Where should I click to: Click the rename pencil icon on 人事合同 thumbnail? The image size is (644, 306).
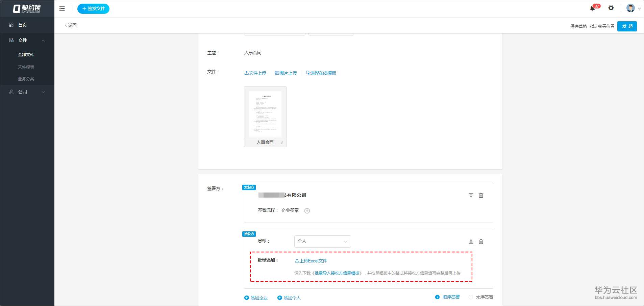(x=282, y=143)
